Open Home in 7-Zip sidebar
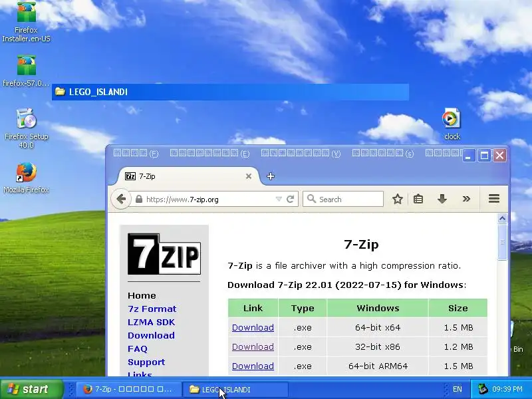532x399 pixels. click(142, 295)
